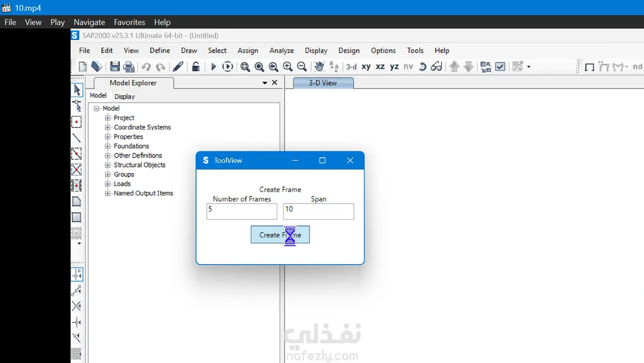Save the model with the floppy disk icon
This screenshot has width=644, height=363.
pos(115,67)
